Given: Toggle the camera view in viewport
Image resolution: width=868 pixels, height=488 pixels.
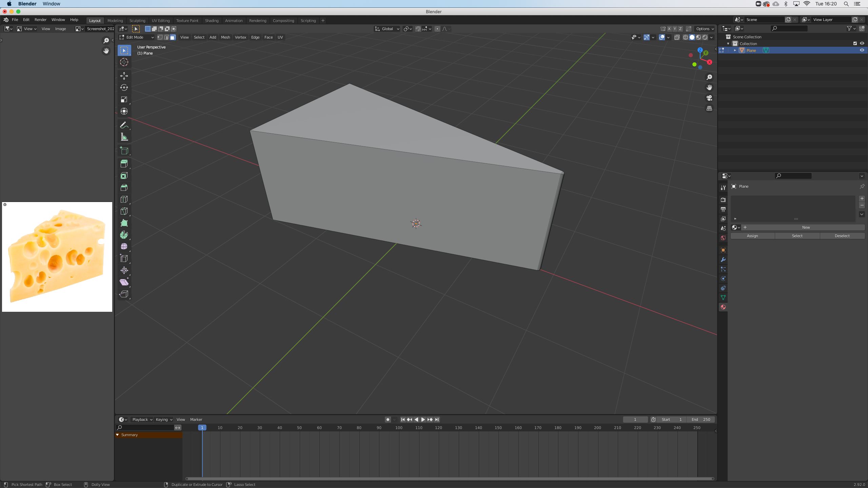Looking at the screenshot, I should 709,98.
